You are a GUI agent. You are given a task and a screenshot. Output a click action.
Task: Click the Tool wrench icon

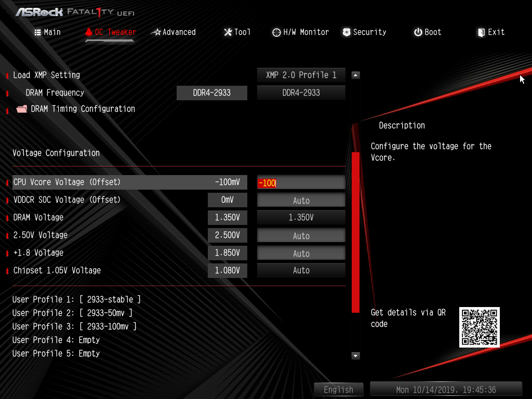(x=228, y=32)
